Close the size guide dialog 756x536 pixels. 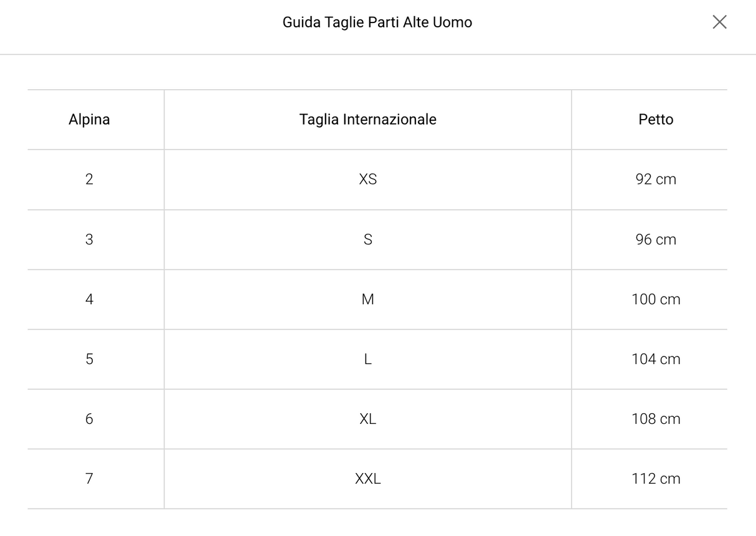719,22
